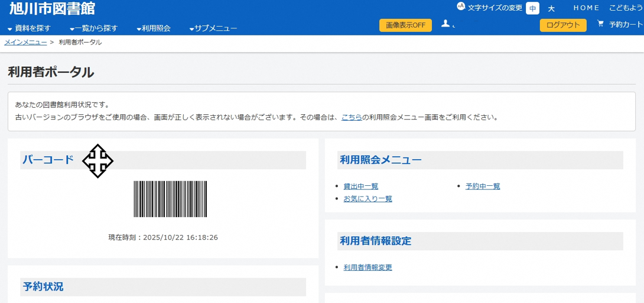Viewport: 644px width, 303px height.
Task: Click the shopping cart icon
Action: [x=600, y=24]
